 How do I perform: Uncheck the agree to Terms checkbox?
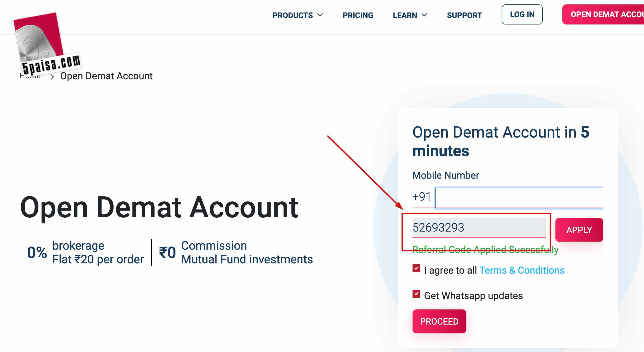pos(416,269)
